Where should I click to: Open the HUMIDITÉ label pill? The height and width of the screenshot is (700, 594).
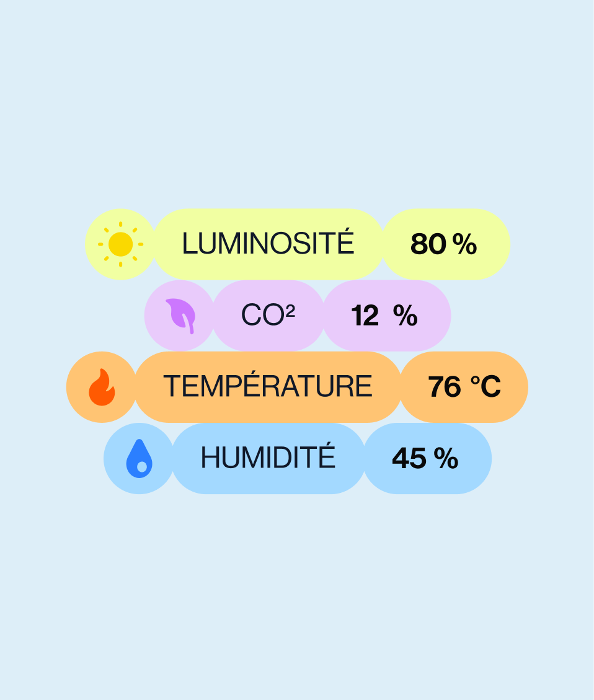click(268, 459)
